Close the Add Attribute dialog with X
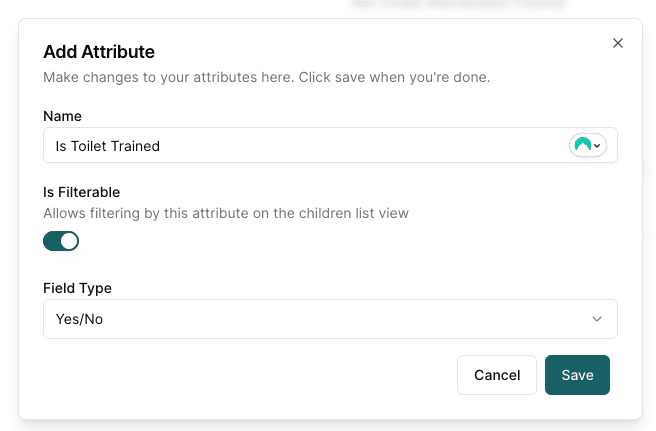This screenshot has height=431, width=656. click(618, 43)
